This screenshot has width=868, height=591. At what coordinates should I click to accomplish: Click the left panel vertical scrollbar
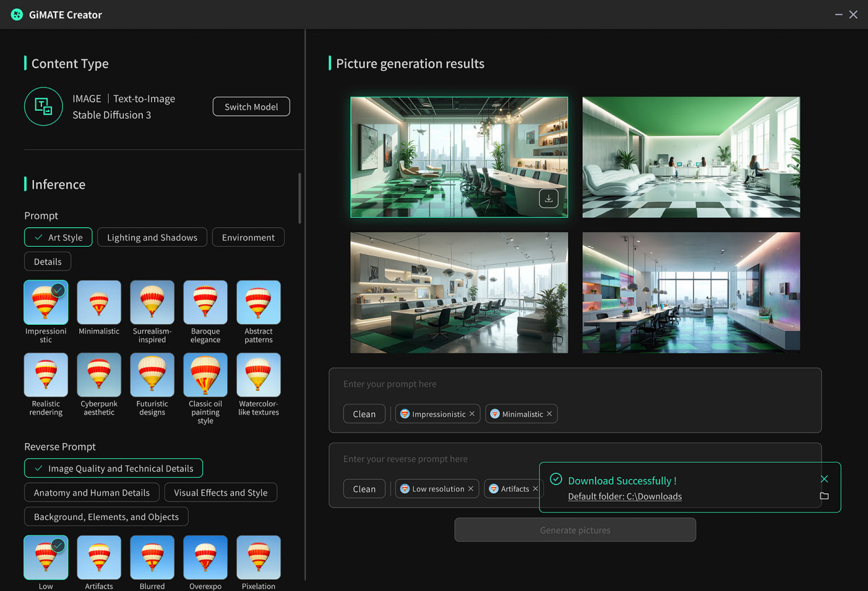pos(299,198)
